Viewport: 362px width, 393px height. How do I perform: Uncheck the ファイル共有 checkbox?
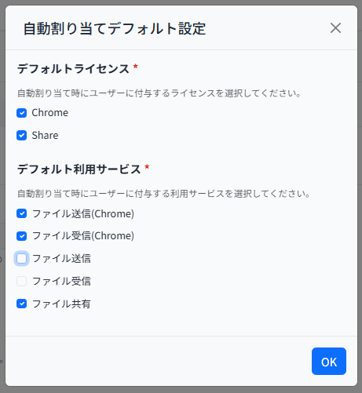pyautogui.click(x=22, y=304)
